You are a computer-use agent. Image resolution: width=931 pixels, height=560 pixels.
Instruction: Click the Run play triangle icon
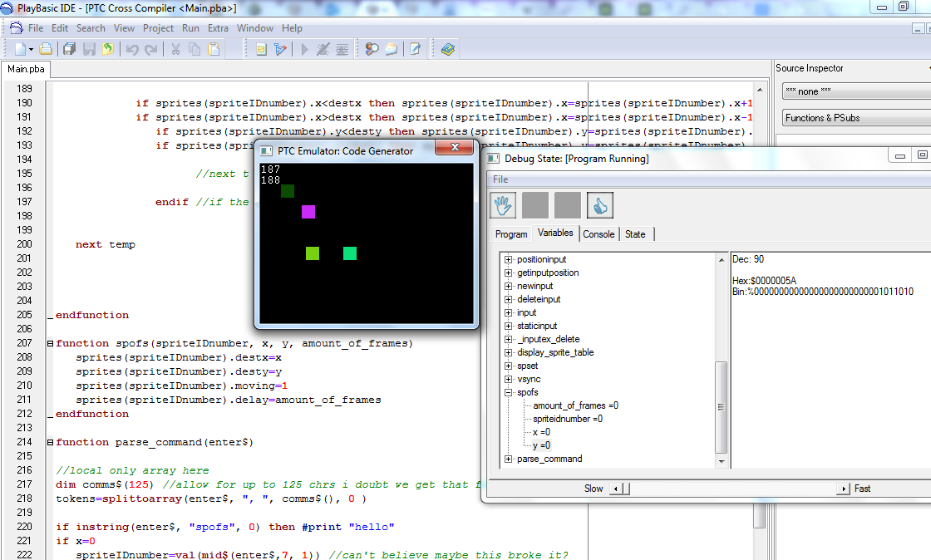point(304,49)
